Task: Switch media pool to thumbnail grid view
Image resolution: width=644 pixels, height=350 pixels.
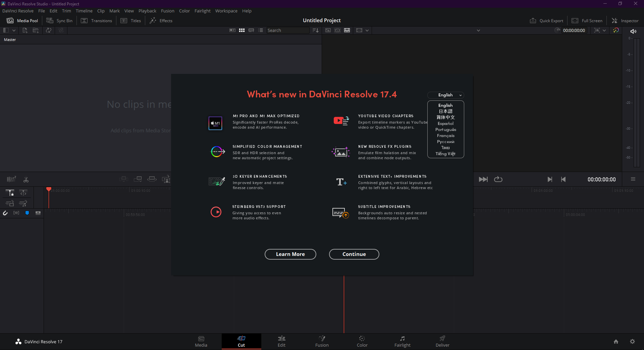Action: click(x=242, y=30)
